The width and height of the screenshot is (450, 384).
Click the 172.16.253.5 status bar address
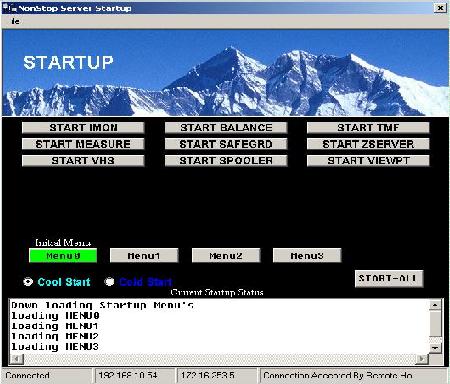click(x=217, y=376)
